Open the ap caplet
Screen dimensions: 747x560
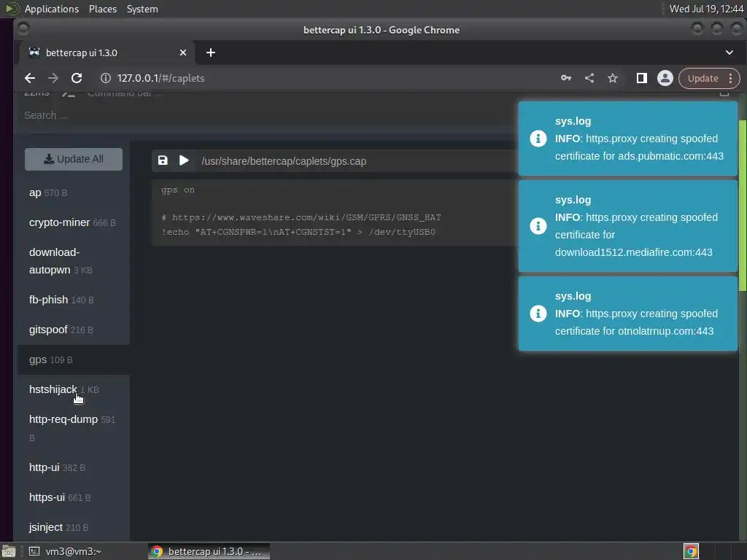[x=74, y=192]
